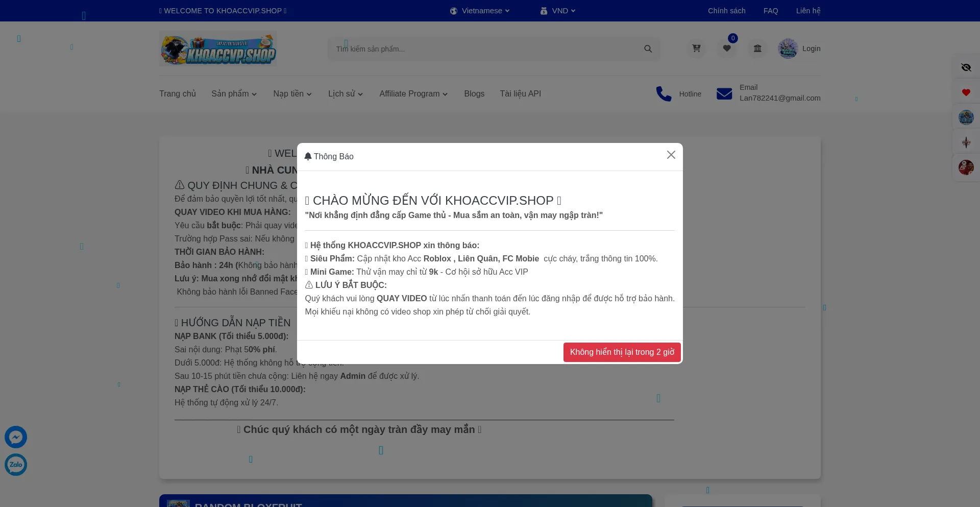
Task: Open the Messenger chat bubble
Action: click(16, 437)
